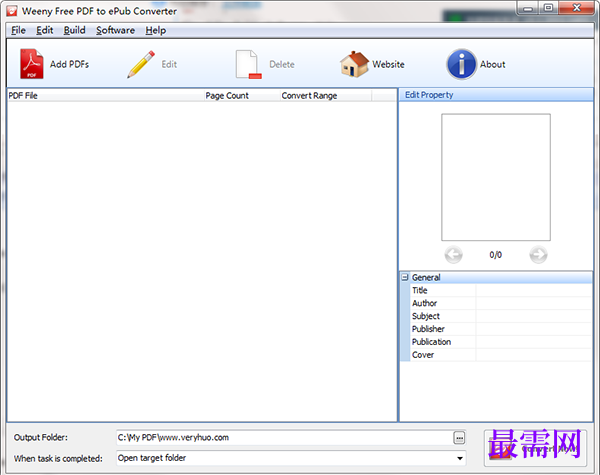This screenshot has height=475, width=600.
Task: Click the browse button for Output Folder
Action: 459,437
